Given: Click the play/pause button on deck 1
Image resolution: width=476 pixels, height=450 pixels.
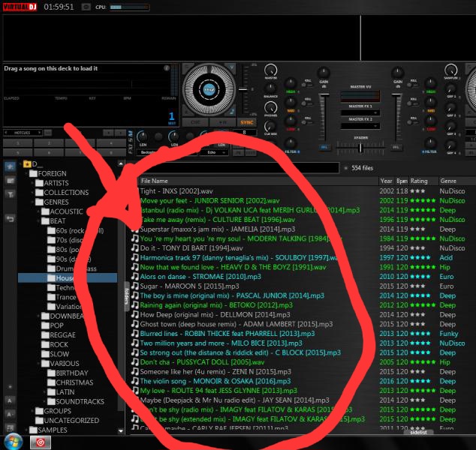Looking at the screenshot, I should [222, 122].
